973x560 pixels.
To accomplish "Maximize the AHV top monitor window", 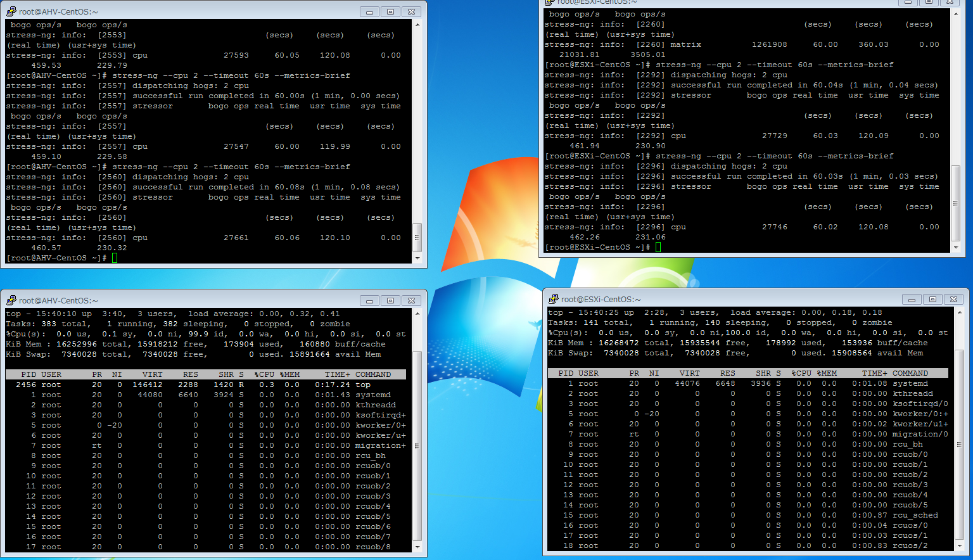I will pyautogui.click(x=390, y=300).
